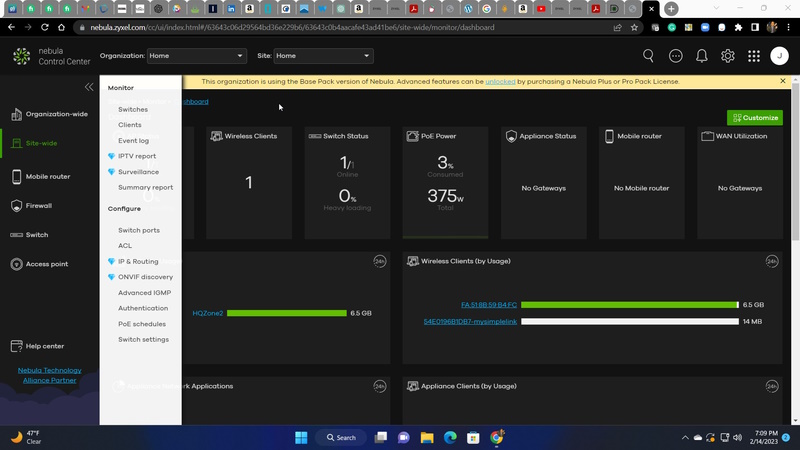Open Clients under Monitor menu
The height and width of the screenshot is (450, 800).
[x=130, y=125]
